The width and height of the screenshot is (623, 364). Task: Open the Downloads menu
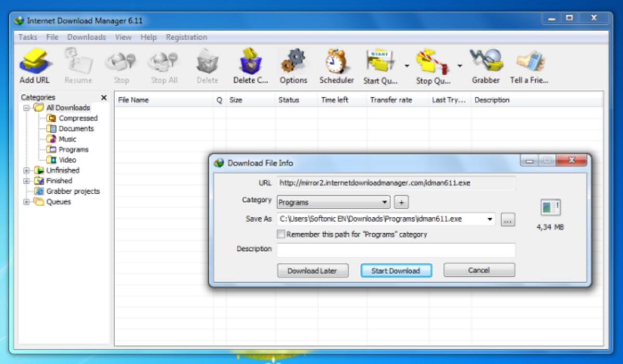click(x=86, y=37)
